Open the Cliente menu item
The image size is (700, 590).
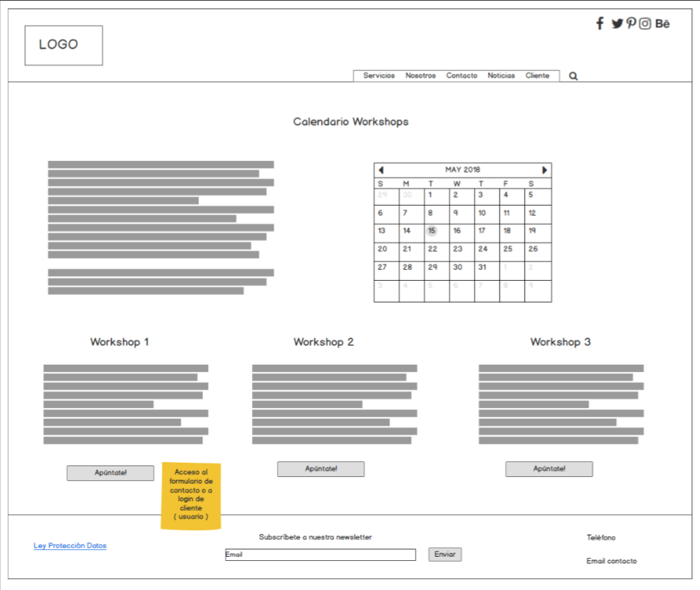[x=537, y=75]
